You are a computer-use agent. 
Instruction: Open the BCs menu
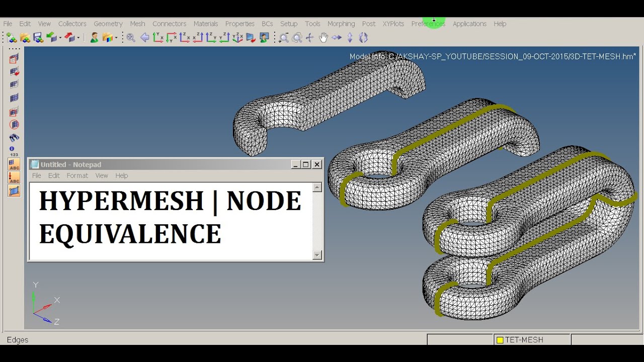267,24
